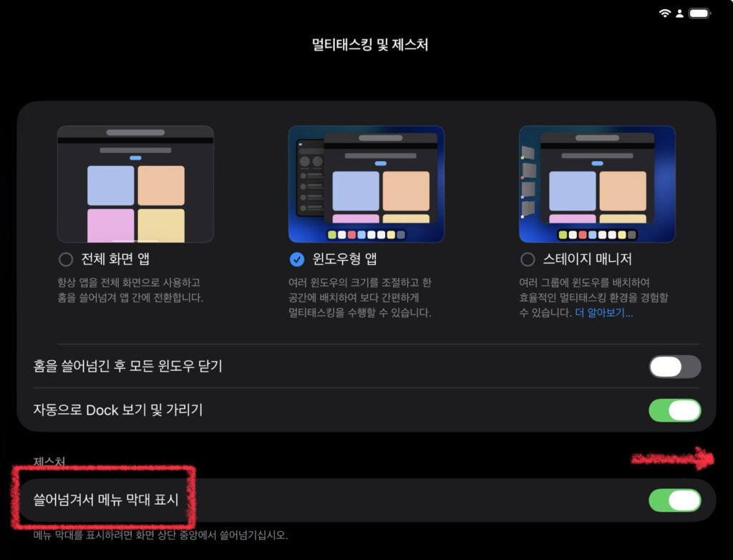The image size is (733, 560).
Task: Tap the user status icon near battery
Action: [x=680, y=14]
